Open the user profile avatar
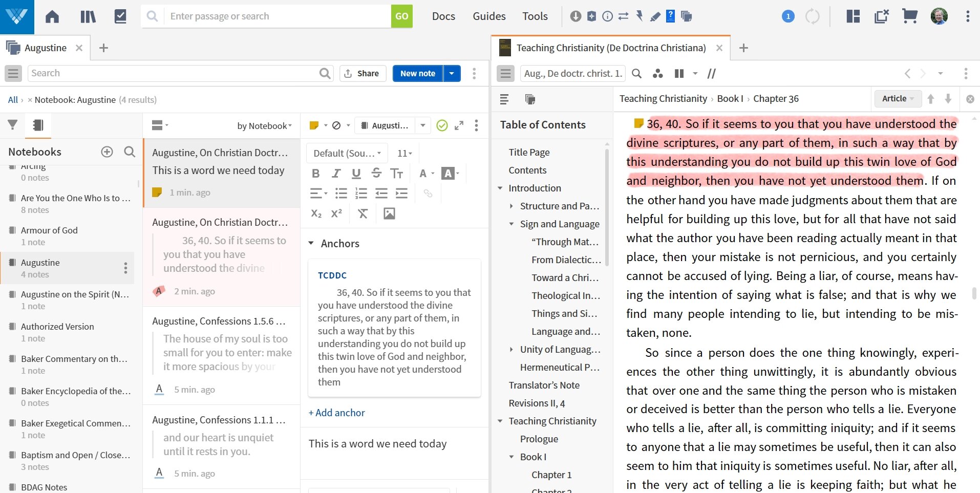 [939, 16]
